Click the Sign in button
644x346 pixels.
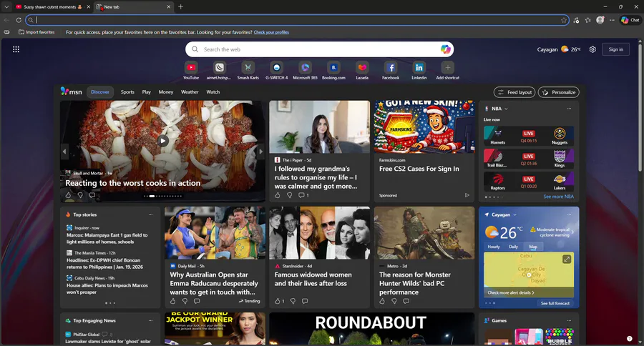tap(615, 49)
